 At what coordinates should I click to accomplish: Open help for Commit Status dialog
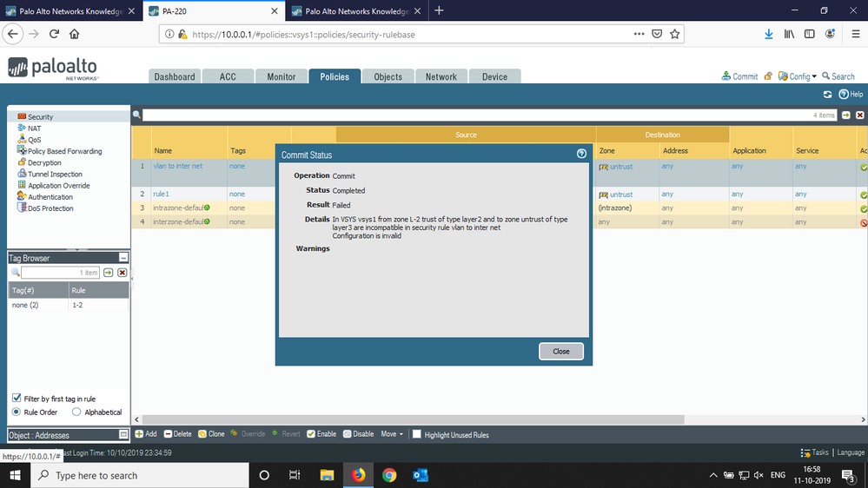pos(581,154)
